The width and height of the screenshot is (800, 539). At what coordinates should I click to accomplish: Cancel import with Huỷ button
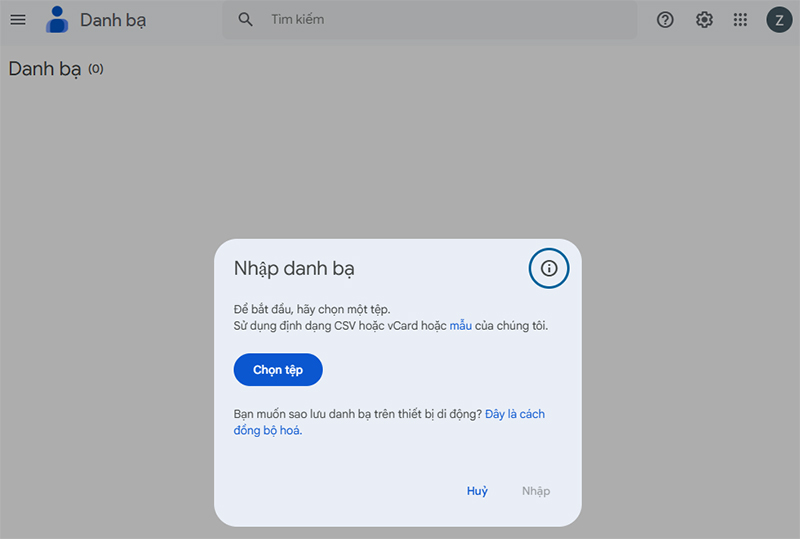pos(477,491)
